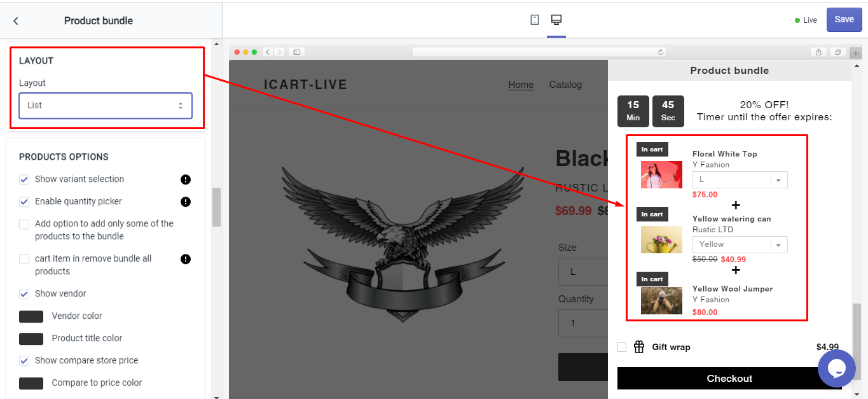Click the back arrow beside Product bundle
Viewport: 868px width, 399px height.
[16, 21]
